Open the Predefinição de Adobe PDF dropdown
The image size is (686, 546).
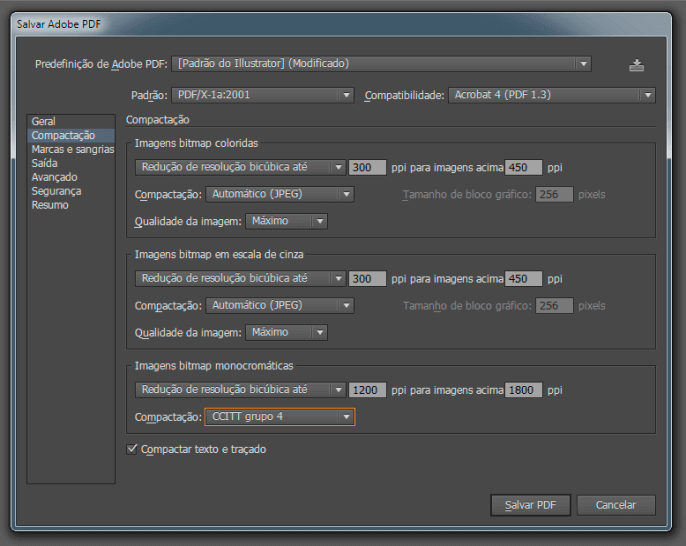click(x=382, y=64)
